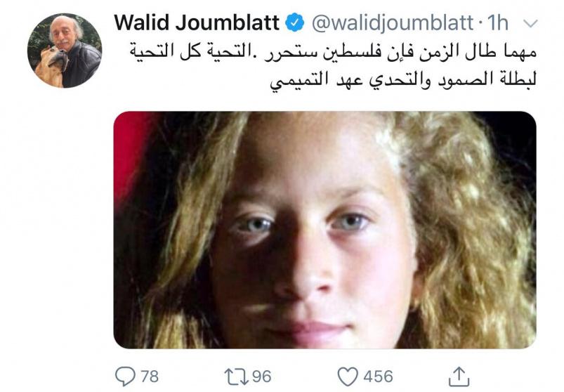Like the tweet with the heart icon
The image size is (564, 392).
pyautogui.click(x=348, y=377)
